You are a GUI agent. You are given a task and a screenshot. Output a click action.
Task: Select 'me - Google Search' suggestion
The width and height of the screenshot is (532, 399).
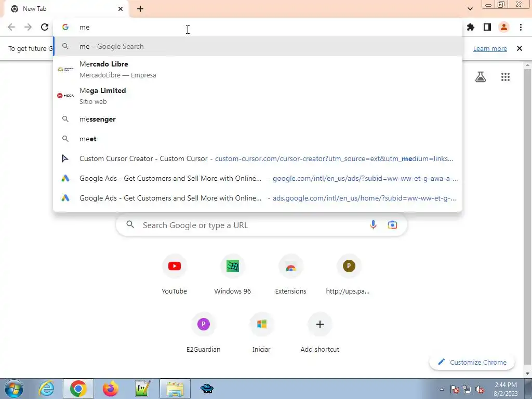(x=258, y=46)
